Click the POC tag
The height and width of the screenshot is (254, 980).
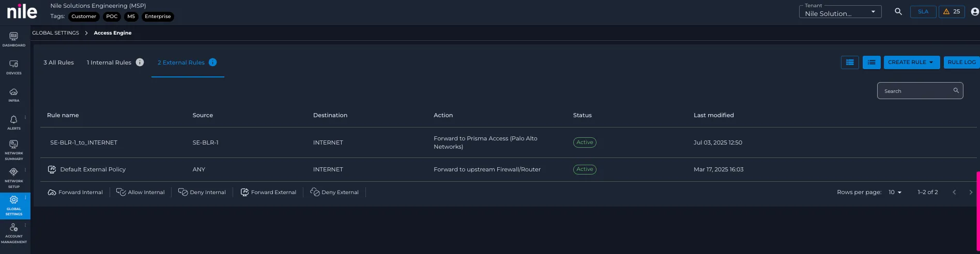point(112,17)
